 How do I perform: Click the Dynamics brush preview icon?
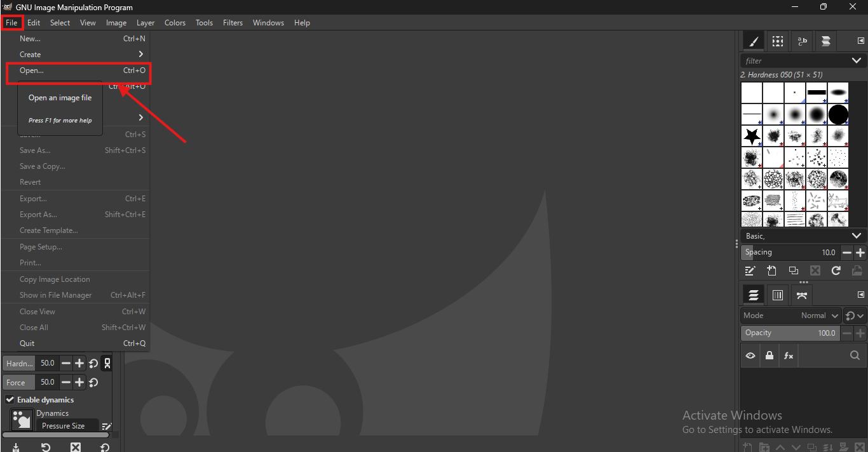tap(22, 420)
